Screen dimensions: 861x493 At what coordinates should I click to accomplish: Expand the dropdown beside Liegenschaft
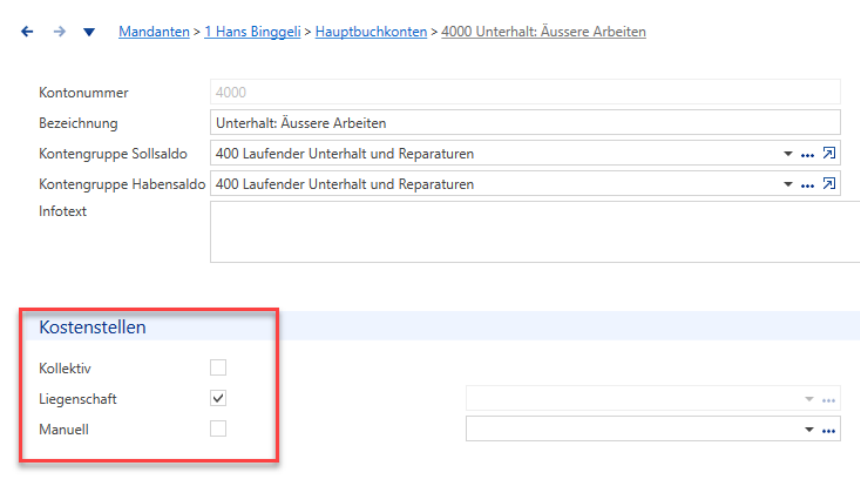point(809,399)
